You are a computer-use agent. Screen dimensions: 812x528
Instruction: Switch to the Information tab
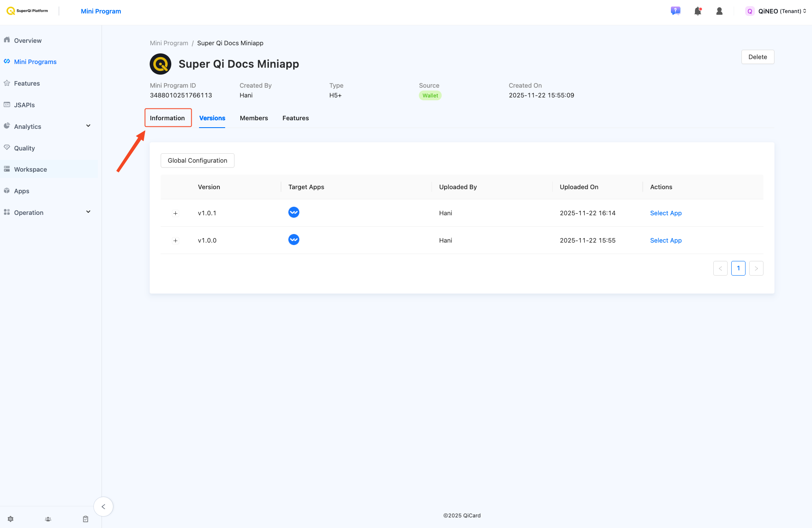(167, 118)
